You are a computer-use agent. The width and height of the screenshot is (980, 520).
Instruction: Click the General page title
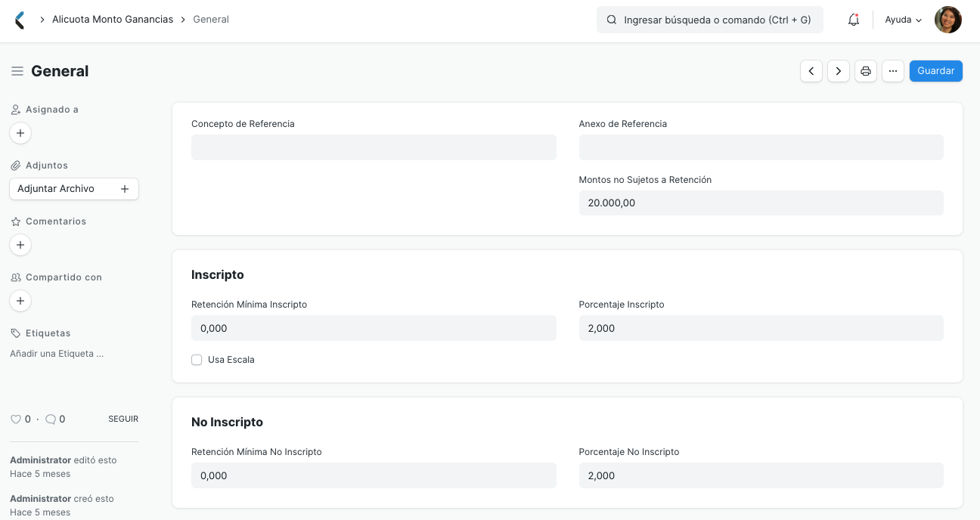click(x=60, y=71)
